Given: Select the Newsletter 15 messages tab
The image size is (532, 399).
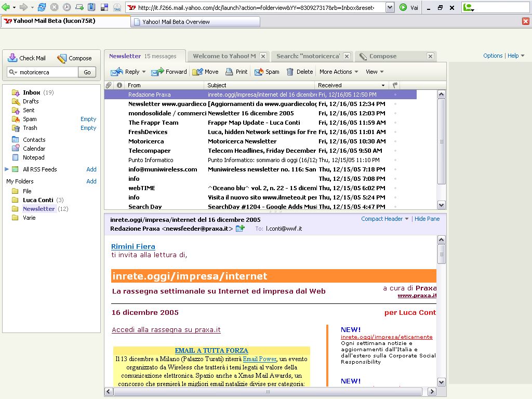Looking at the screenshot, I should (145, 56).
